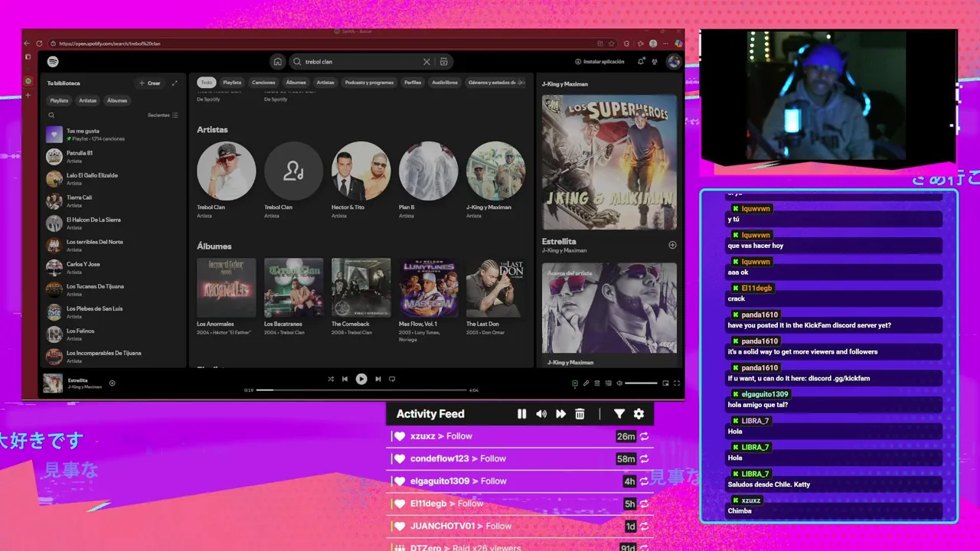Screen dimensions: 980x551
Task: Open the friends activity icon
Action: click(655, 61)
